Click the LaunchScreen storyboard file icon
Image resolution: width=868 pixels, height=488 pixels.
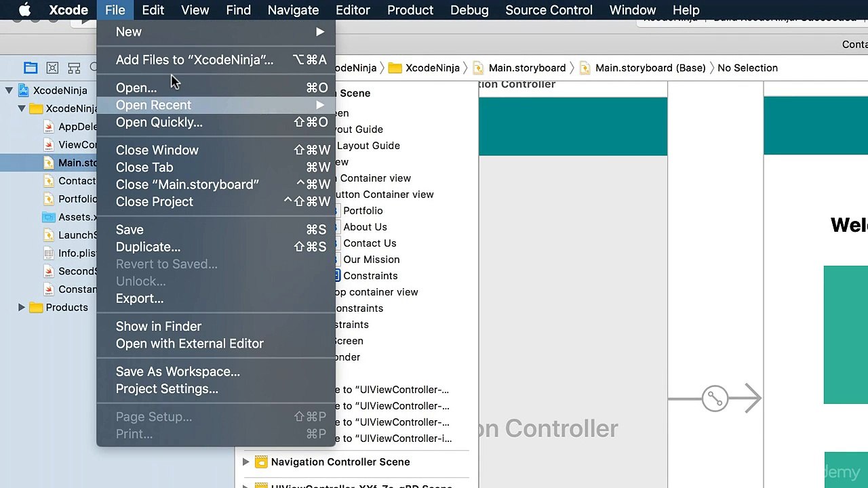coord(48,235)
